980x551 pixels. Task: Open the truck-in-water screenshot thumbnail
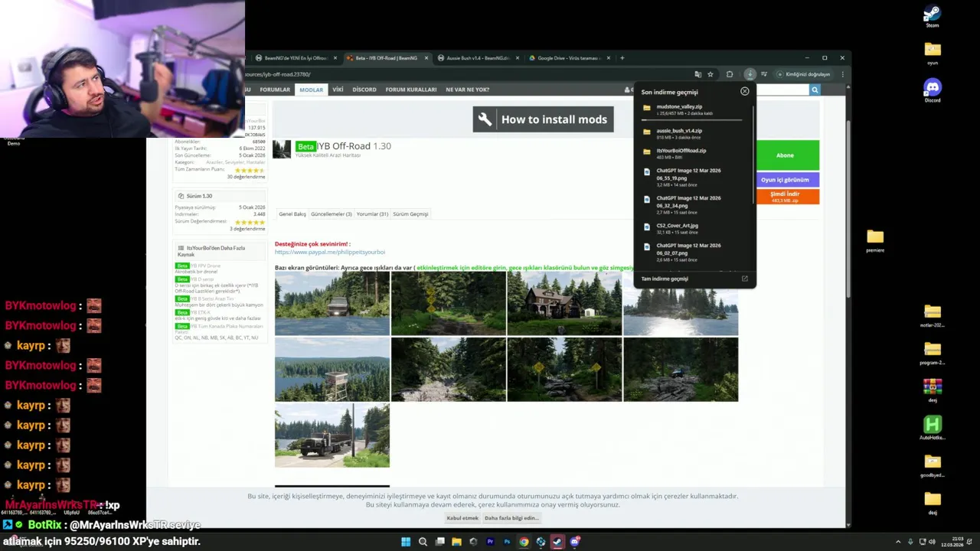tap(332, 304)
